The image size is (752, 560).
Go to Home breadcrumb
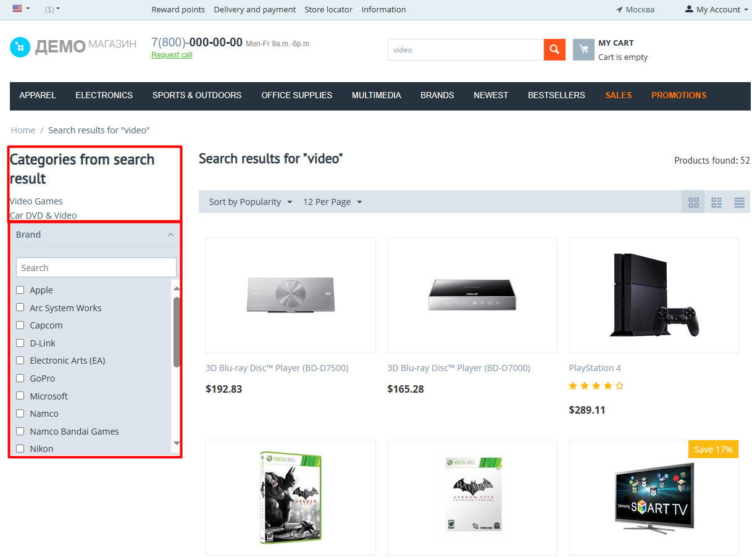[x=23, y=130]
